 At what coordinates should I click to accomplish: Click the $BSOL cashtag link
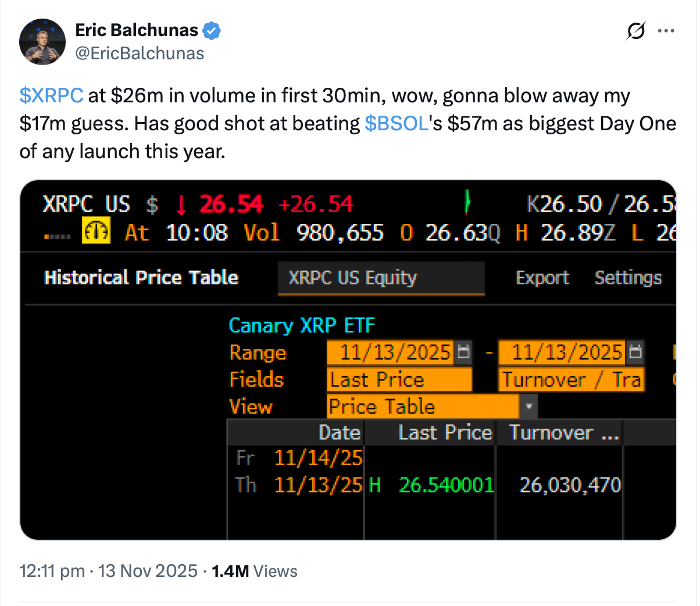pyautogui.click(x=397, y=123)
